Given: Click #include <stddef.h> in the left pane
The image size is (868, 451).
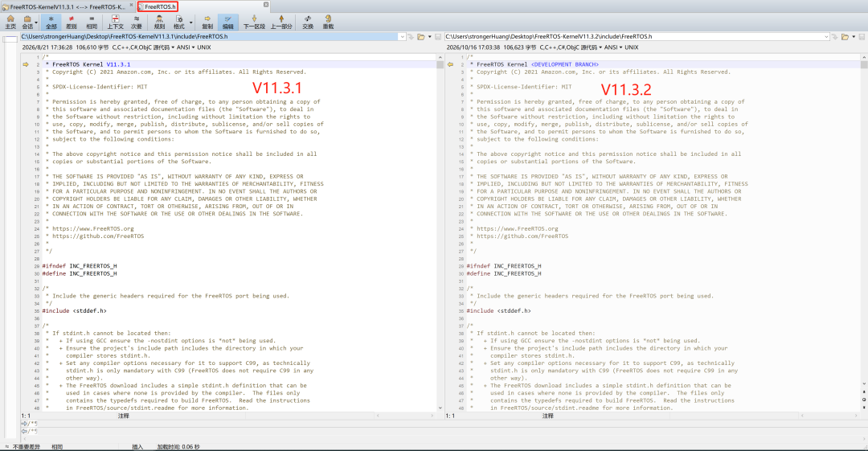Looking at the screenshot, I should (x=74, y=311).
